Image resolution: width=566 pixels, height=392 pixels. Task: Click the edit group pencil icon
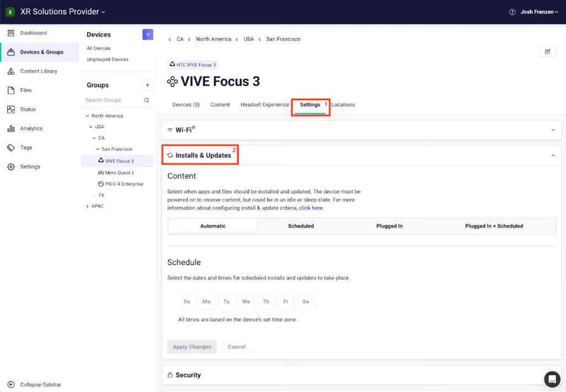[x=548, y=51]
